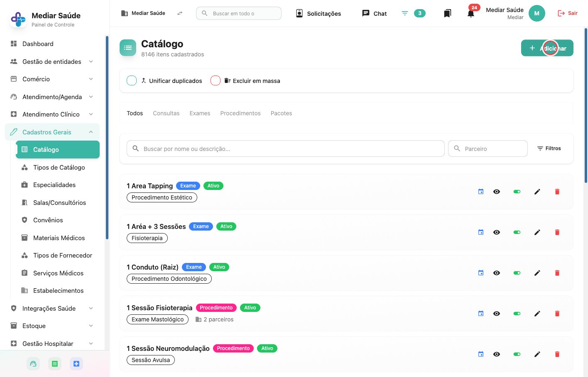View details of 1 Sessão Fisioterapia eye icon
This screenshot has width=588, height=377.
coord(497,314)
